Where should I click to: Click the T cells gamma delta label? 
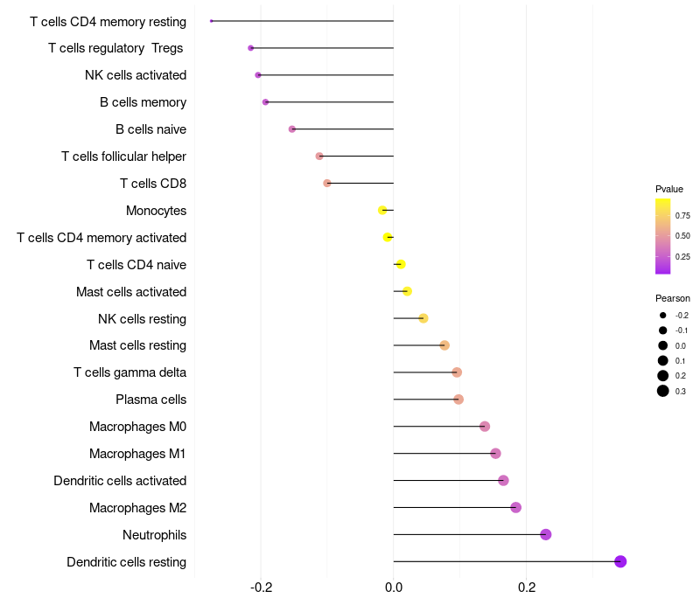pyautogui.click(x=129, y=372)
